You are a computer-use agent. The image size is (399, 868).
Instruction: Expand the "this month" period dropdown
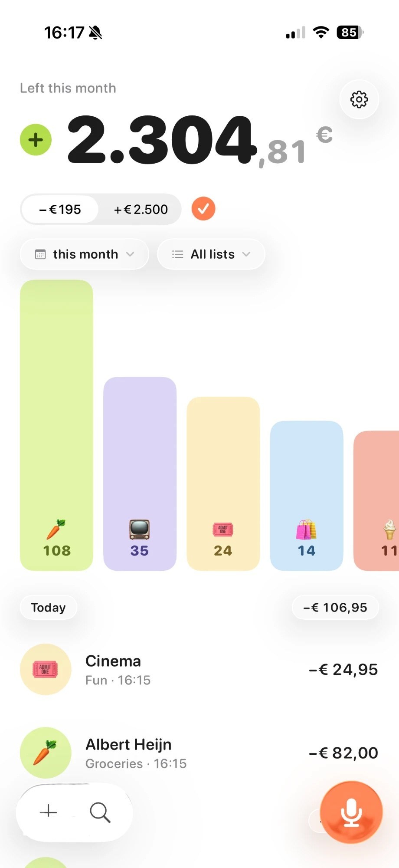[x=85, y=254]
